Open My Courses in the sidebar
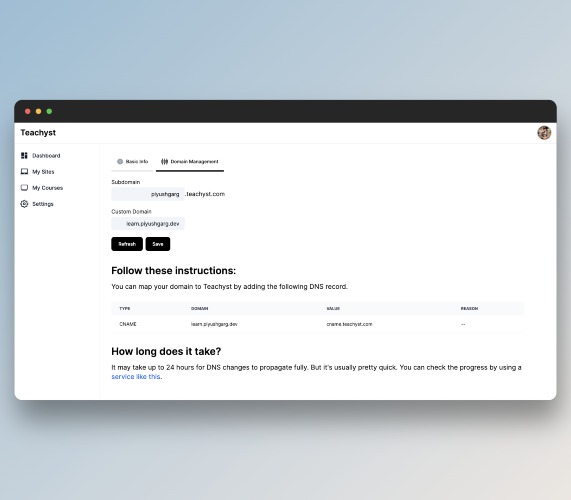571x500 pixels. coord(47,188)
